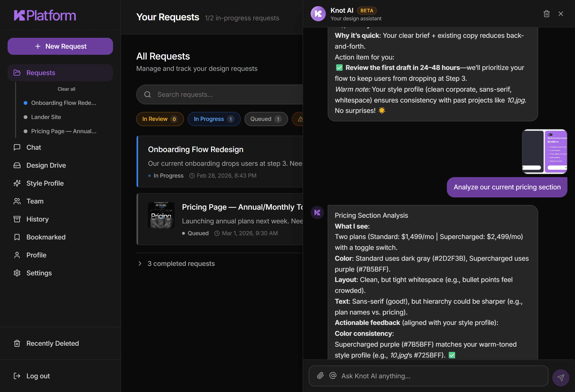Viewport: 575px width, 392px height.
Task: Create a New Request
Action: click(x=60, y=46)
